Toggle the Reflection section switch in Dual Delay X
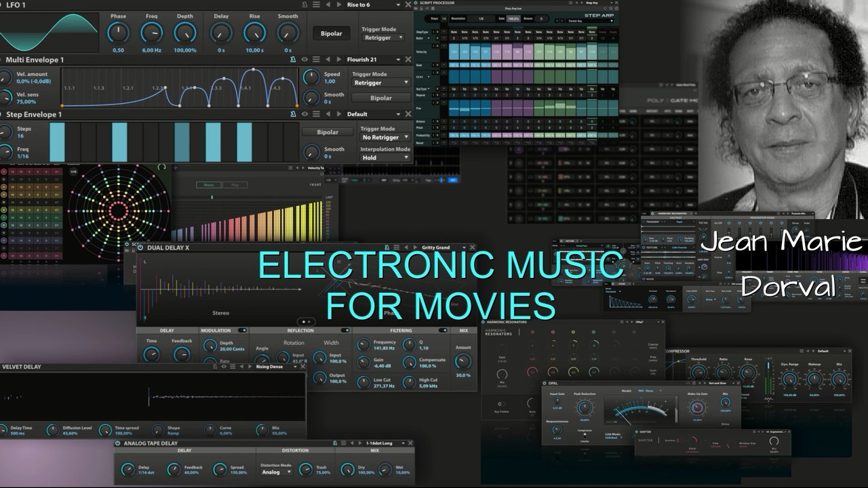868x488 pixels. pos(345,331)
